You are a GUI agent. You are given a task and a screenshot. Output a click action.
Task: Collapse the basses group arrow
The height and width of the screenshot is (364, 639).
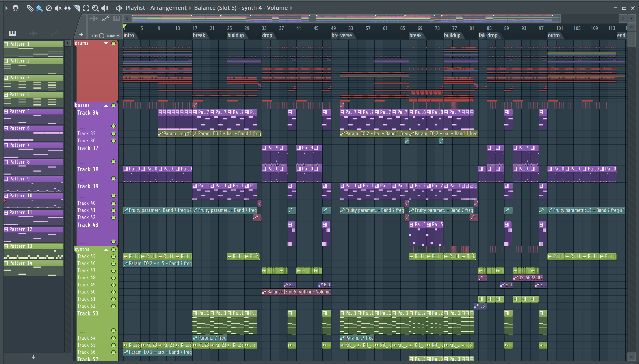(106, 105)
